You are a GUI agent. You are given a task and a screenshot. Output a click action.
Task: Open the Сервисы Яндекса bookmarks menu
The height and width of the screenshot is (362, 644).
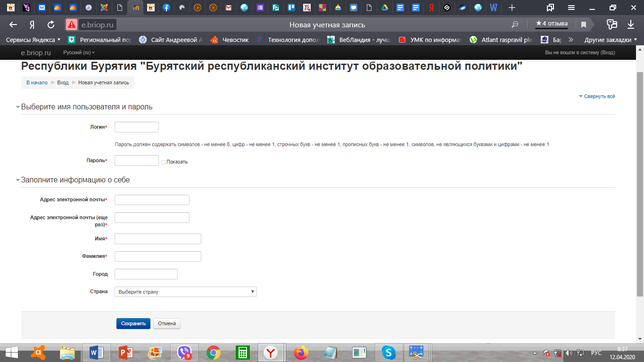coord(33,40)
